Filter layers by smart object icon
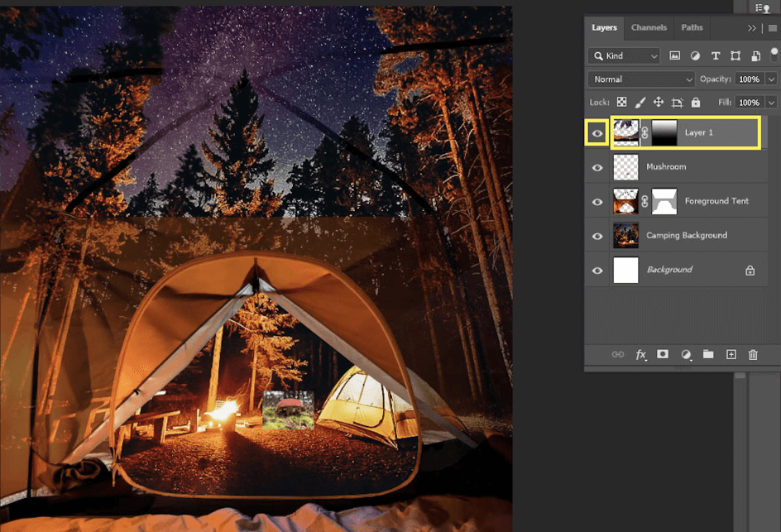 pyautogui.click(x=755, y=55)
